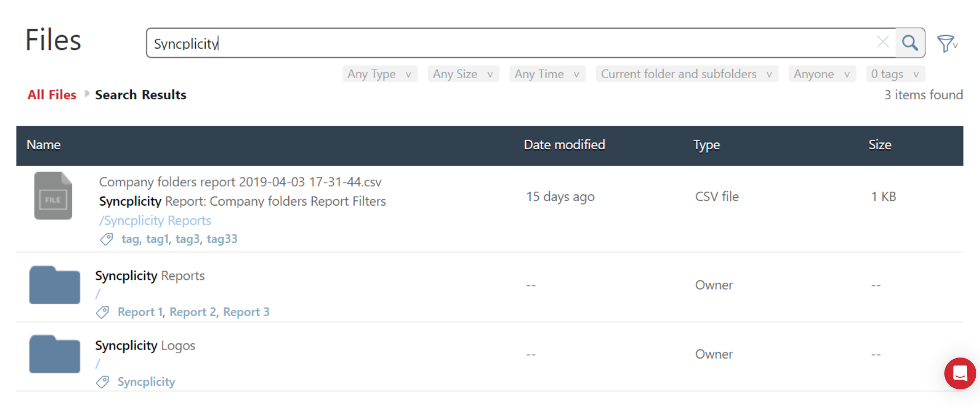
Task: Open the red chat support bubble
Action: click(960, 373)
